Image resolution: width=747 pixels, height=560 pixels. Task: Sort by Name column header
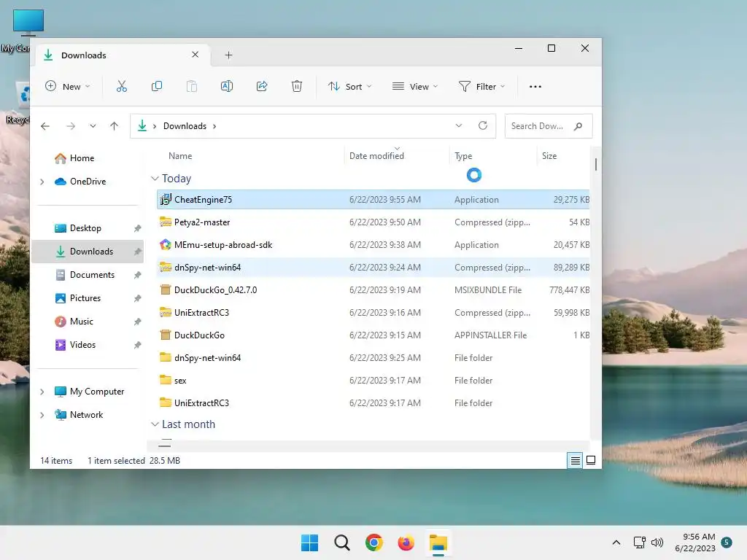coord(180,156)
